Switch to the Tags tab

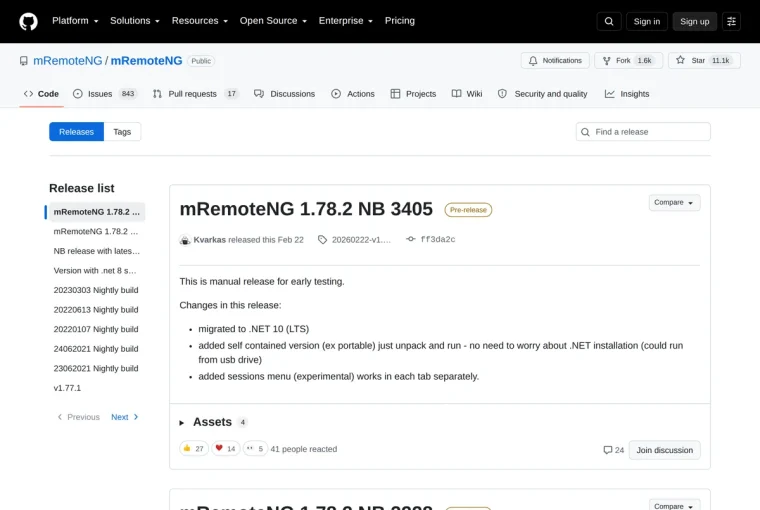(122, 132)
